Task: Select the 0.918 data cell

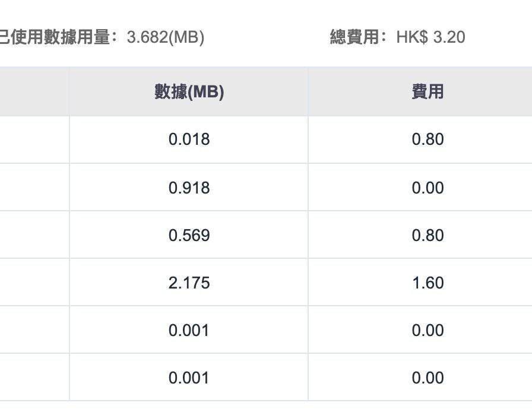Action: pyautogui.click(x=189, y=188)
